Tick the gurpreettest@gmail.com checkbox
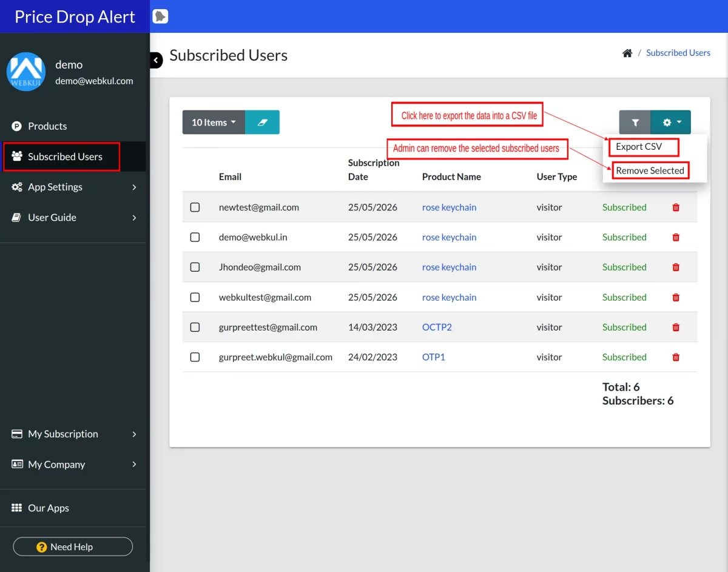Viewport: 728px width, 572px height. coord(195,328)
